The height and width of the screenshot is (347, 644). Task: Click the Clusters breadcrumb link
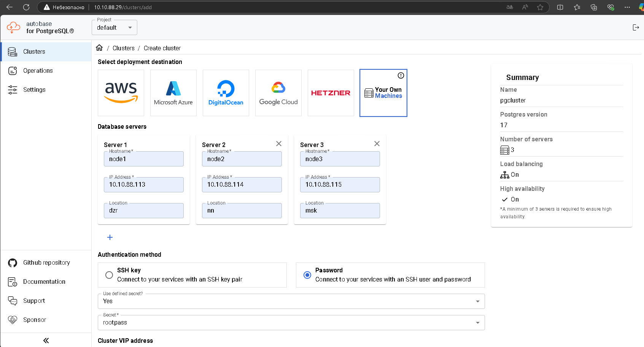coord(123,48)
